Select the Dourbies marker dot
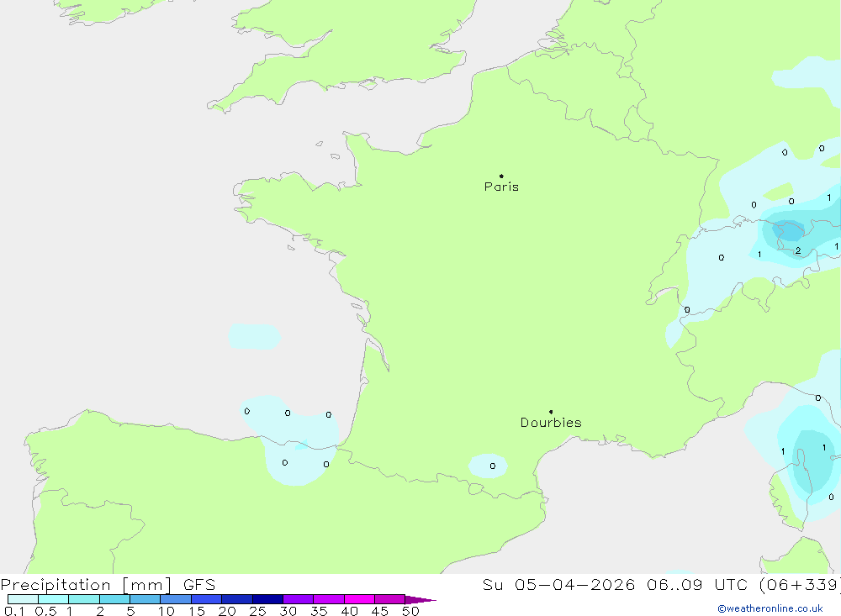 551,412
